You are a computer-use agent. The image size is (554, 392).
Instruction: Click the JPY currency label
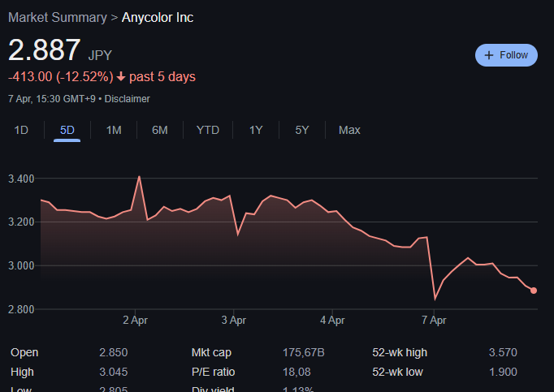(x=100, y=55)
